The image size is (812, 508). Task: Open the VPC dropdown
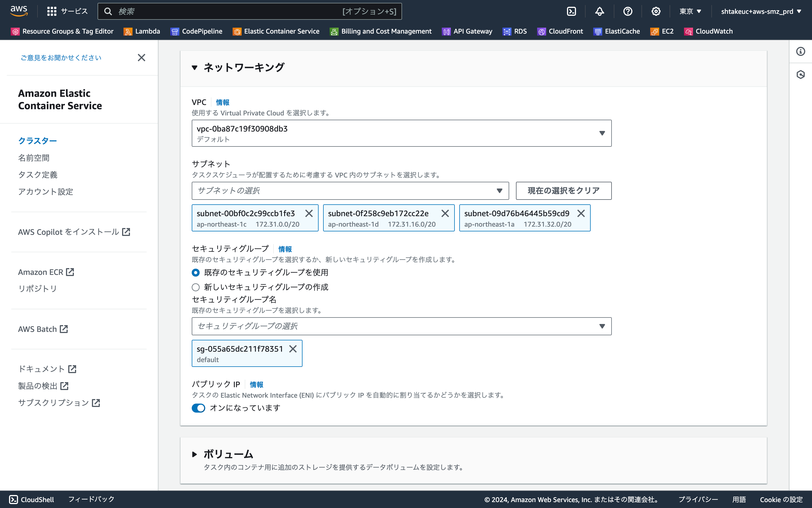point(401,133)
